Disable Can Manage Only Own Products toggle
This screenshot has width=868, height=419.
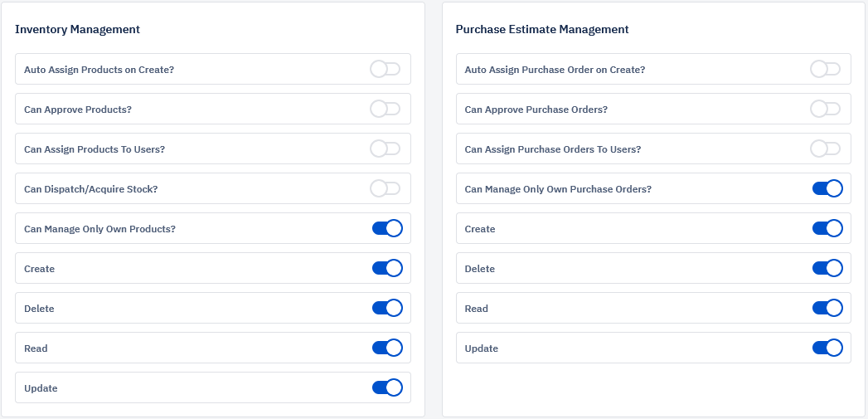tap(387, 228)
